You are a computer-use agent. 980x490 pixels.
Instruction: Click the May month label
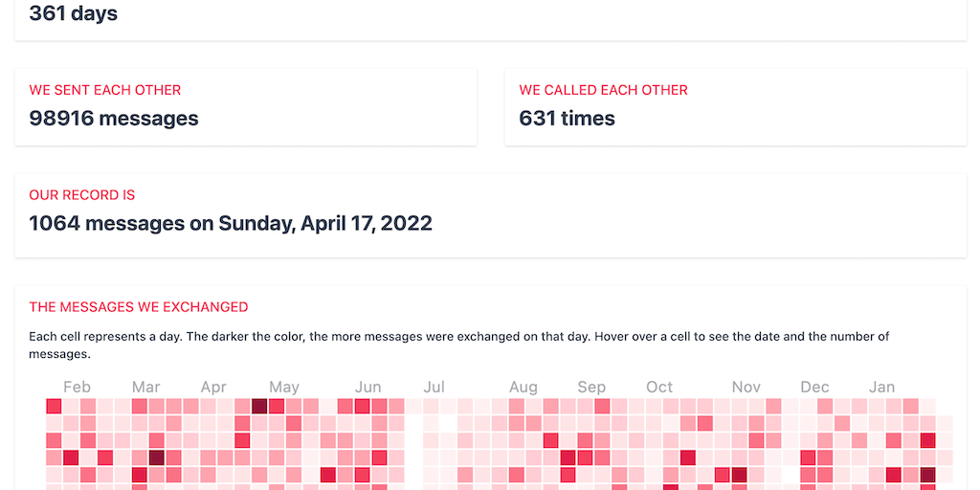[x=284, y=388]
